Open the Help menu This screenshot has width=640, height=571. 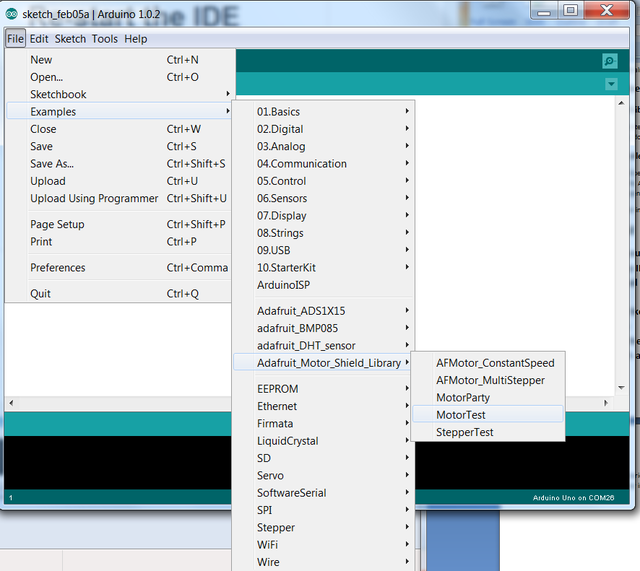point(135,39)
